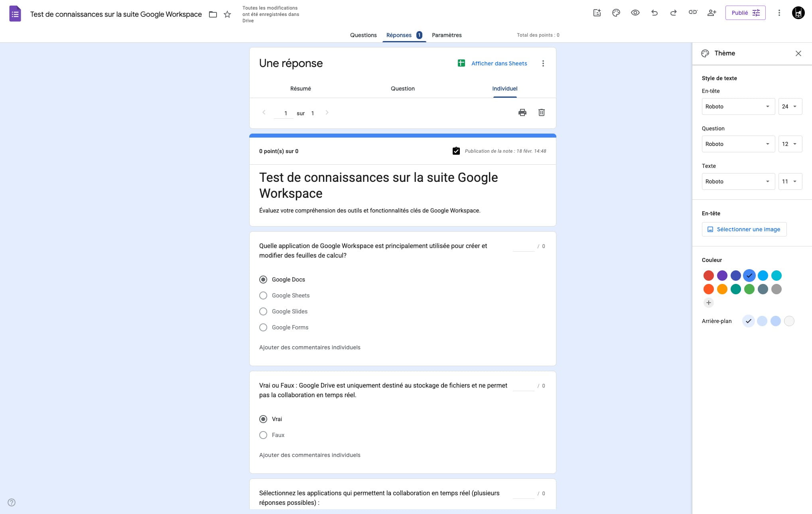812x514 pixels.
Task: Open the Question font size 12 dropdown
Action: coord(790,144)
